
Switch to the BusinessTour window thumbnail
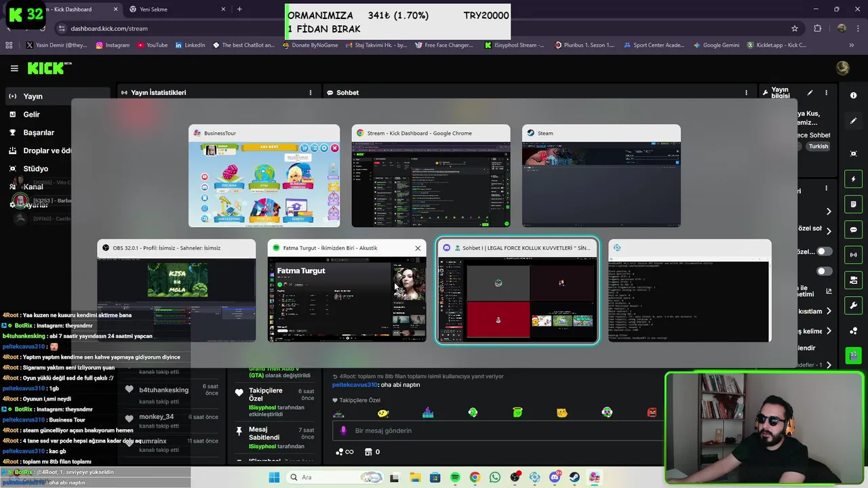pos(264,176)
